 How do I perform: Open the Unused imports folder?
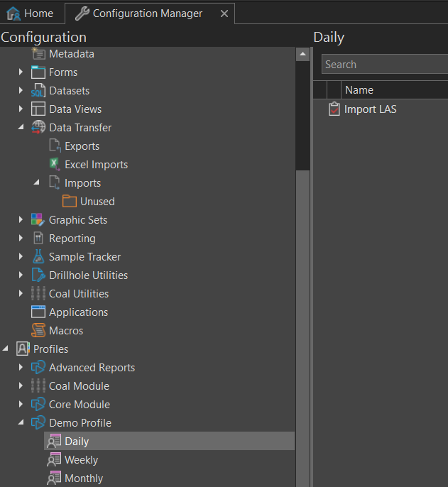click(97, 202)
